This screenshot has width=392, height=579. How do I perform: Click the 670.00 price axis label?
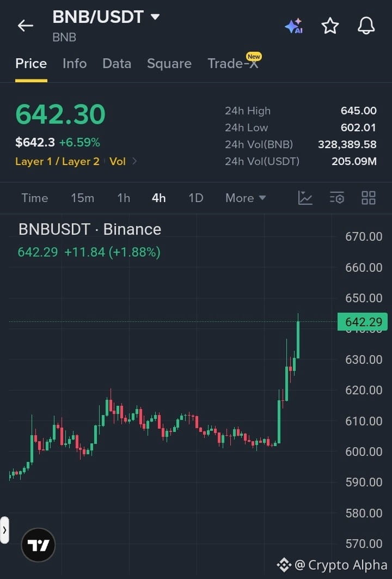pos(364,236)
